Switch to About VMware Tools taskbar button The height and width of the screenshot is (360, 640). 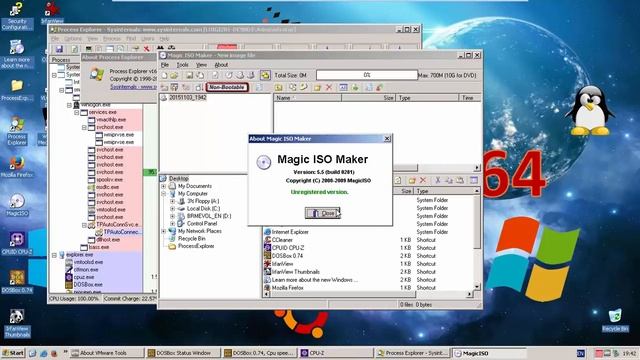point(107,353)
